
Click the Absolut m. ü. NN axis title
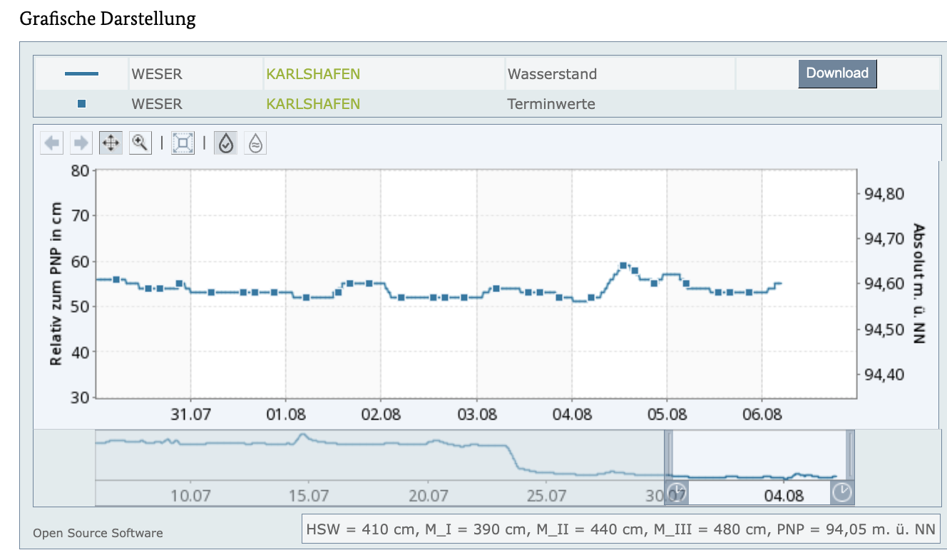[919, 284]
